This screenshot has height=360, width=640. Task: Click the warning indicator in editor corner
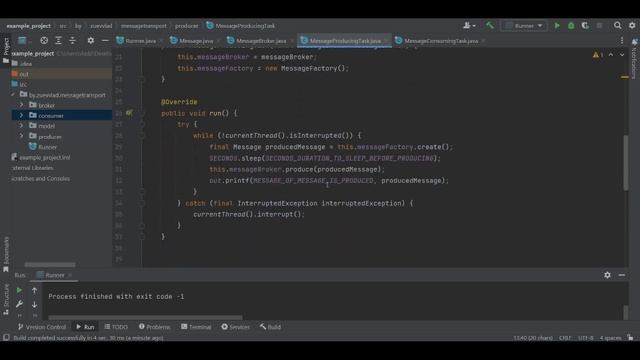(598, 55)
